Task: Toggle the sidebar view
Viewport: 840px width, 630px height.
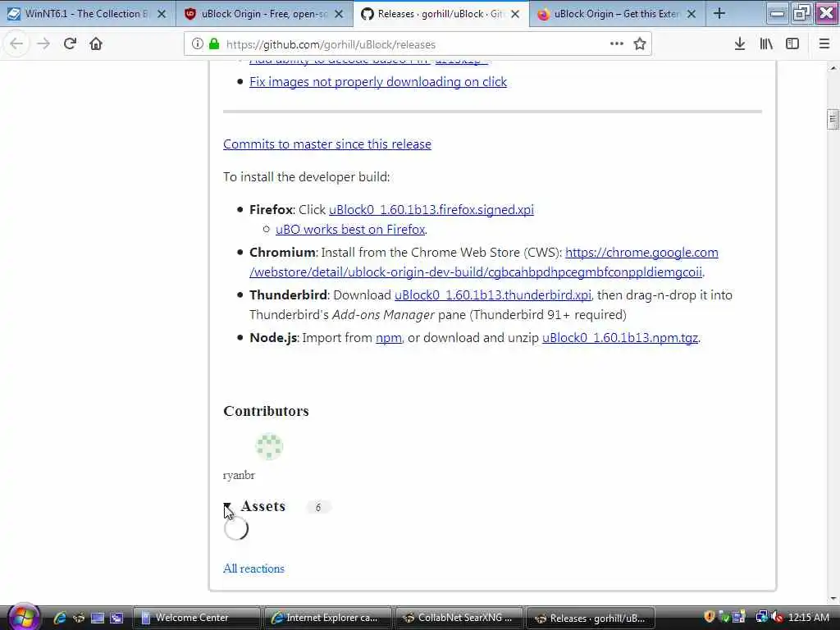Action: (792, 44)
